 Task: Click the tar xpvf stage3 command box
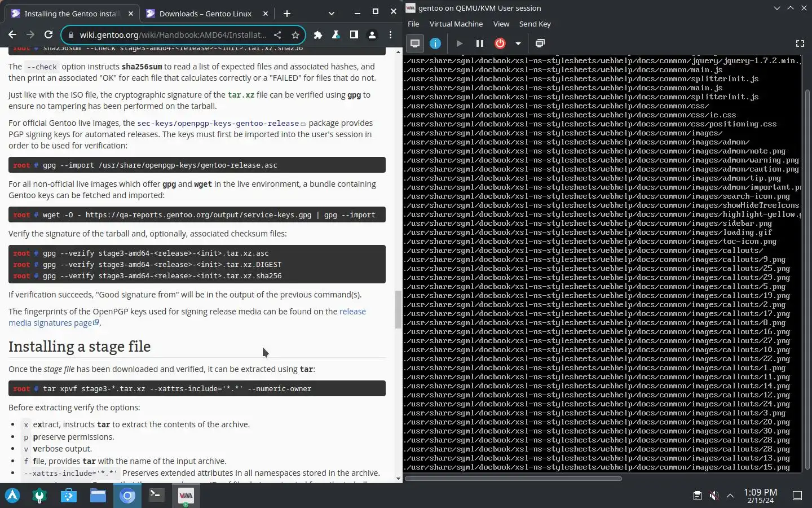pos(197,388)
